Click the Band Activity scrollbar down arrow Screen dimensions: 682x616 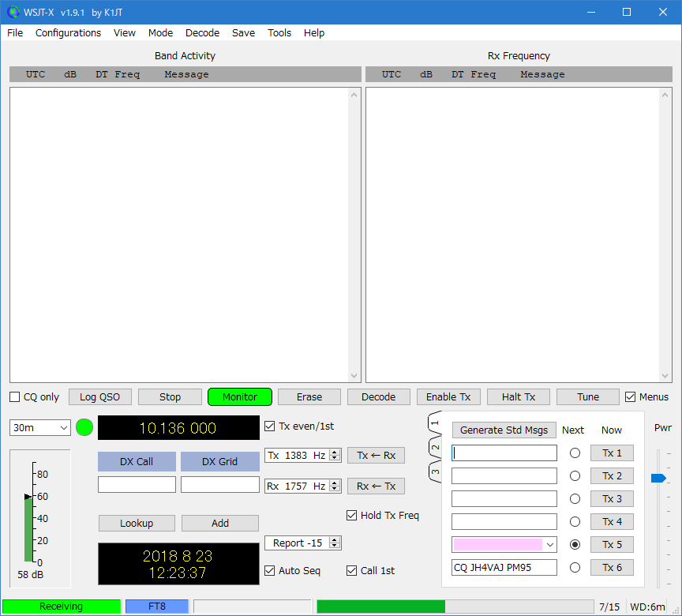[354, 376]
